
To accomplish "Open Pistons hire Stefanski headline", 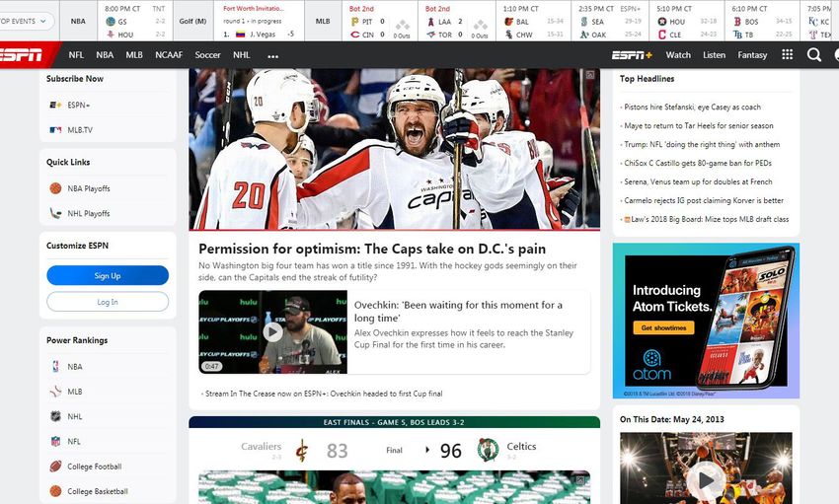I will click(x=692, y=107).
